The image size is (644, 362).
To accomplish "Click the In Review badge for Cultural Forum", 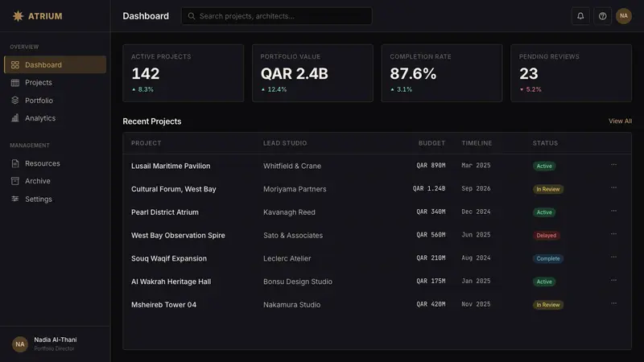I will click(x=548, y=189).
